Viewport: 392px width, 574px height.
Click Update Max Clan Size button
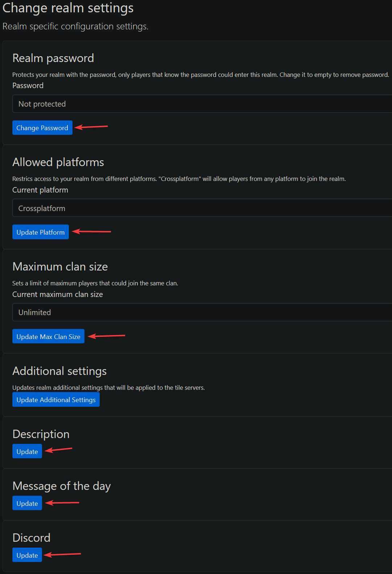click(48, 336)
